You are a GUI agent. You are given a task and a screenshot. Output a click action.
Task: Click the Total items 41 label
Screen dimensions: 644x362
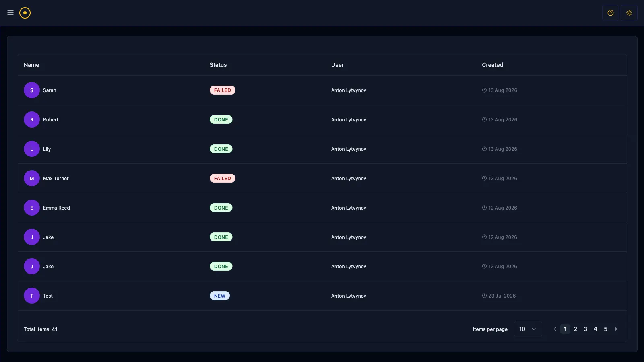[41, 329]
